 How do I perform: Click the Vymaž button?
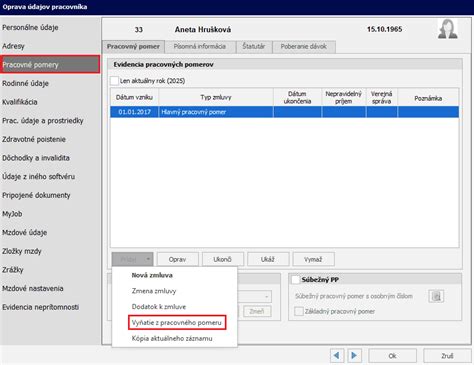point(313,259)
